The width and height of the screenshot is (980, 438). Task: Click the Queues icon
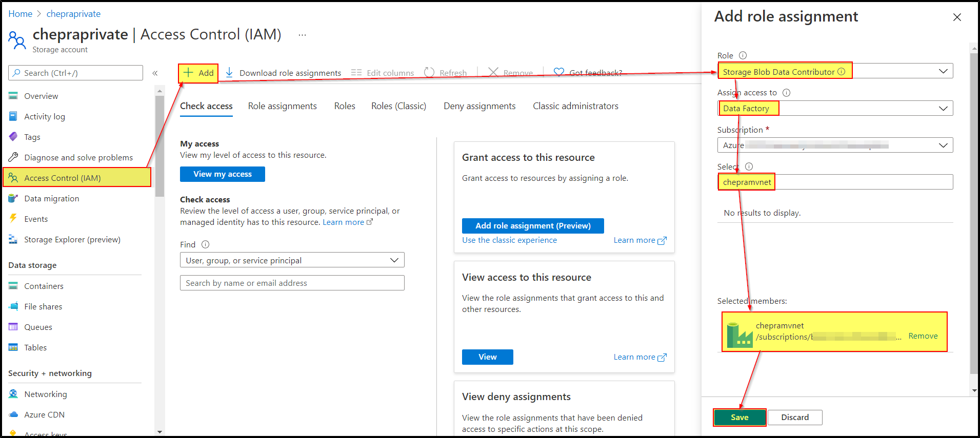click(x=13, y=327)
